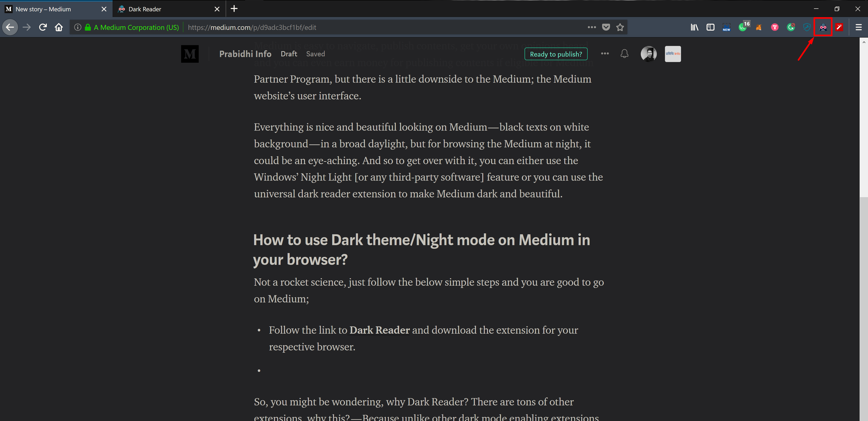Screen dimensions: 868x421
Task: Click A Medium Corporation (US) identity label
Action: 136,27
